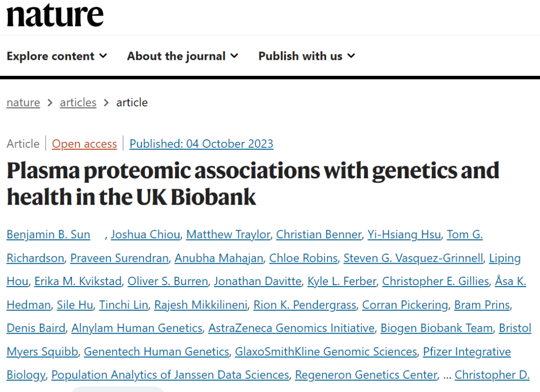The image size is (540, 392).
Task: Expand the Explore content menu
Action: 56,56
